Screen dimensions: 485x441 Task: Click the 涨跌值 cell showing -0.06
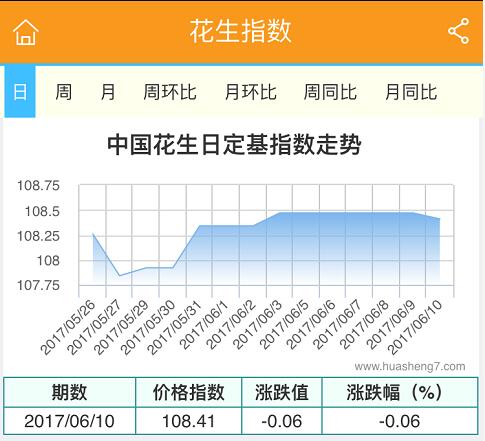[282, 421]
